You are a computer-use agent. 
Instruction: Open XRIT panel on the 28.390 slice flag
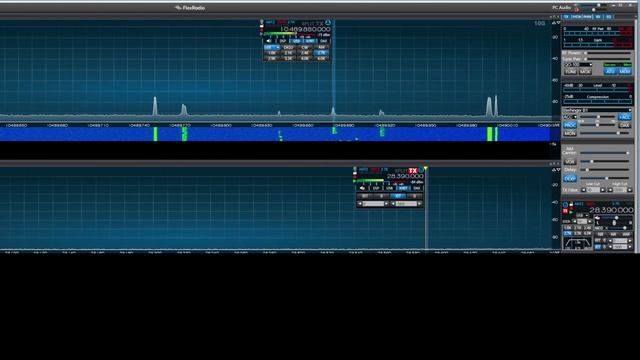(x=403, y=188)
